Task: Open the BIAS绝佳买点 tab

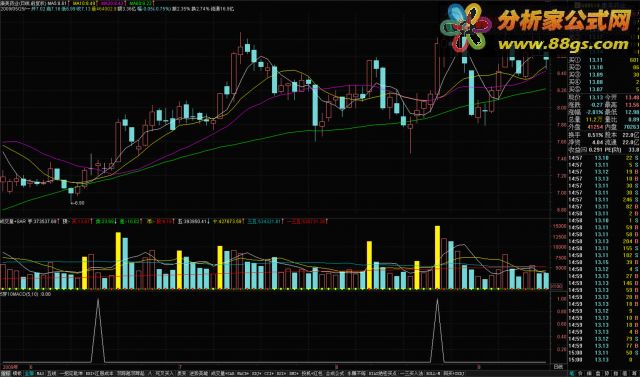Action: click(x=382, y=373)
